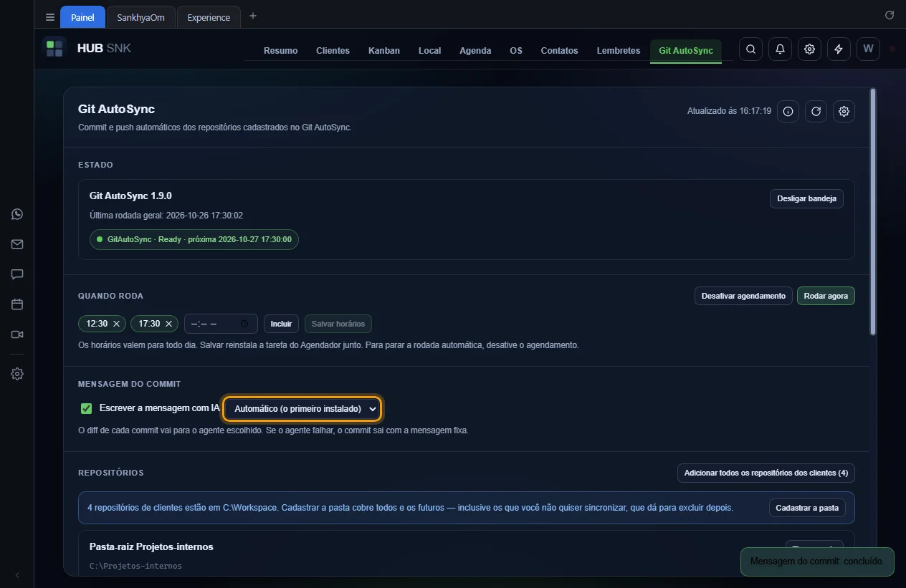
Task: Click the vertical scrollbar of the panel
Action: coord(872,211)
